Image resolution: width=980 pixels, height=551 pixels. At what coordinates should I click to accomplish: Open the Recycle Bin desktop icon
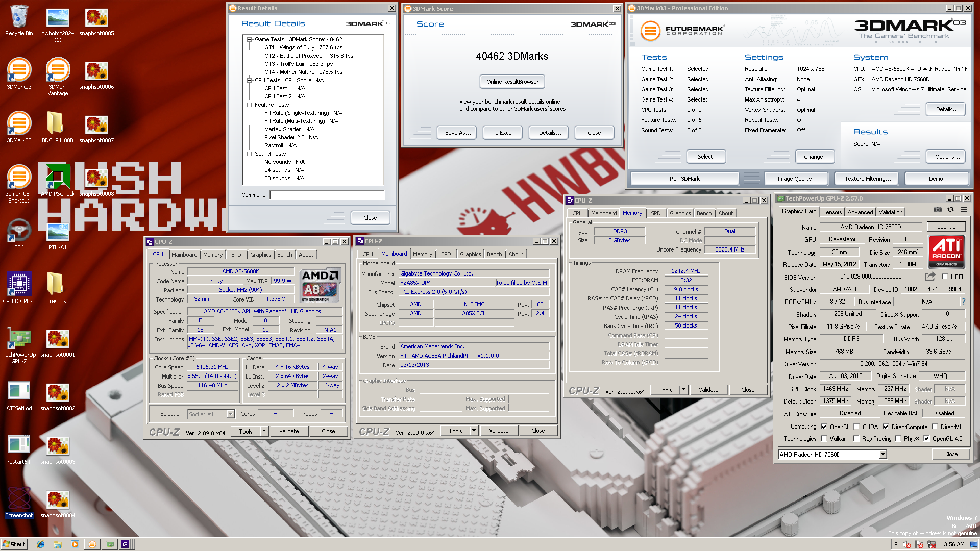click(19, 20)
